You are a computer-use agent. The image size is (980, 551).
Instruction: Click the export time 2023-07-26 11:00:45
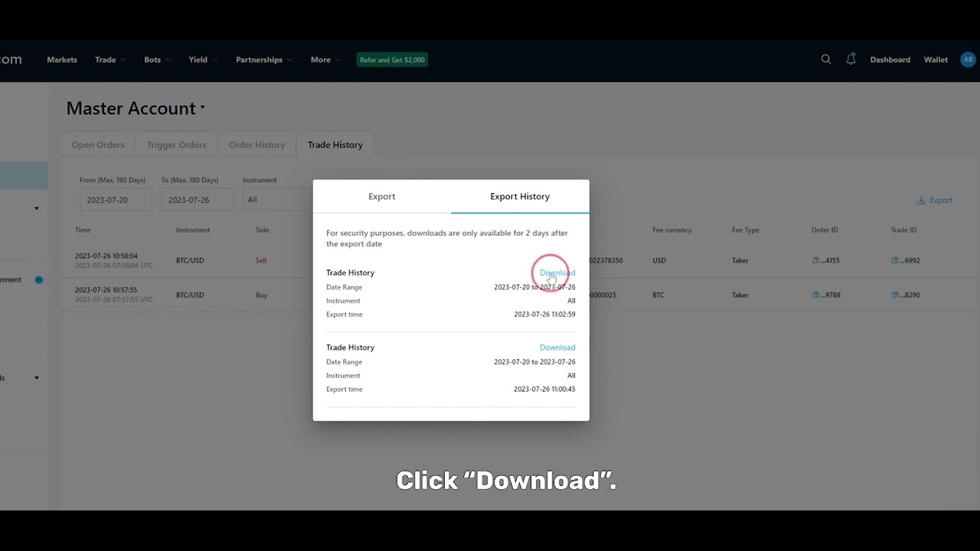point(544,390)
